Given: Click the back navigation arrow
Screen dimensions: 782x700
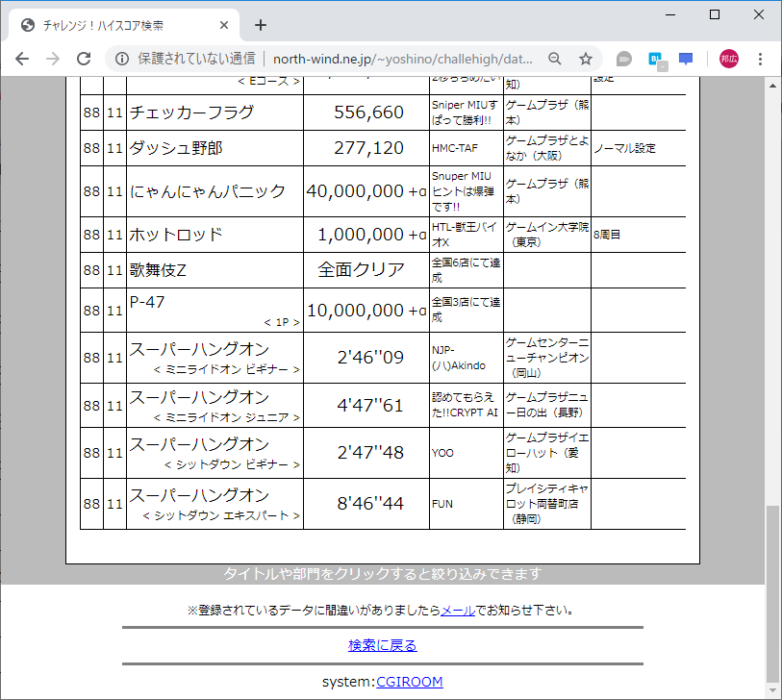Looking at the screenshot, I should pos(22,59).
